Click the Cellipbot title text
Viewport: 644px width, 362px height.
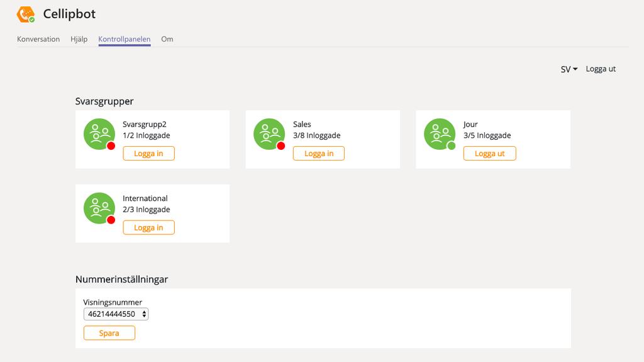(69, 14)
